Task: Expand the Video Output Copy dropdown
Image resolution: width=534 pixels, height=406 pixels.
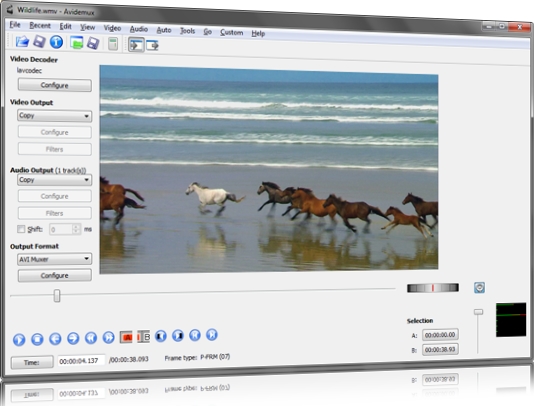Action: 54,116
